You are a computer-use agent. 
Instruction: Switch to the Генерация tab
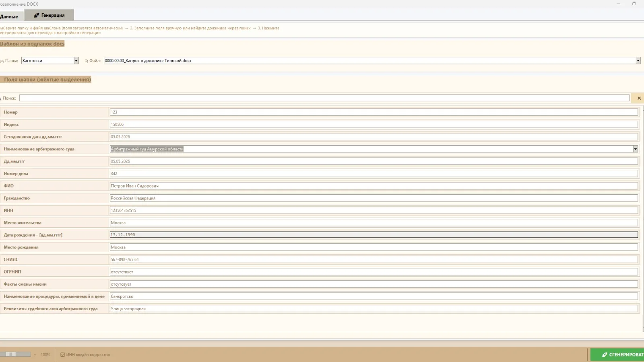pyautogui.click(x=49, y=15)
